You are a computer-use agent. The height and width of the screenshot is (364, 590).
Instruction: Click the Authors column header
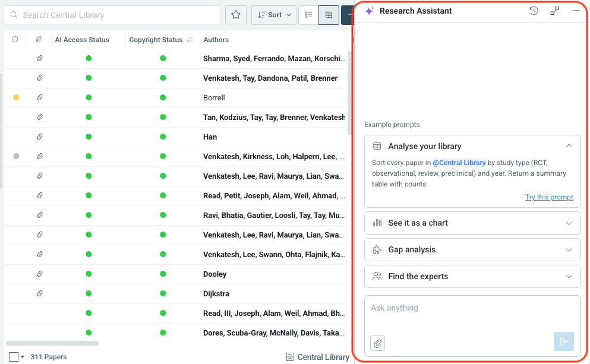pos(216,39)
